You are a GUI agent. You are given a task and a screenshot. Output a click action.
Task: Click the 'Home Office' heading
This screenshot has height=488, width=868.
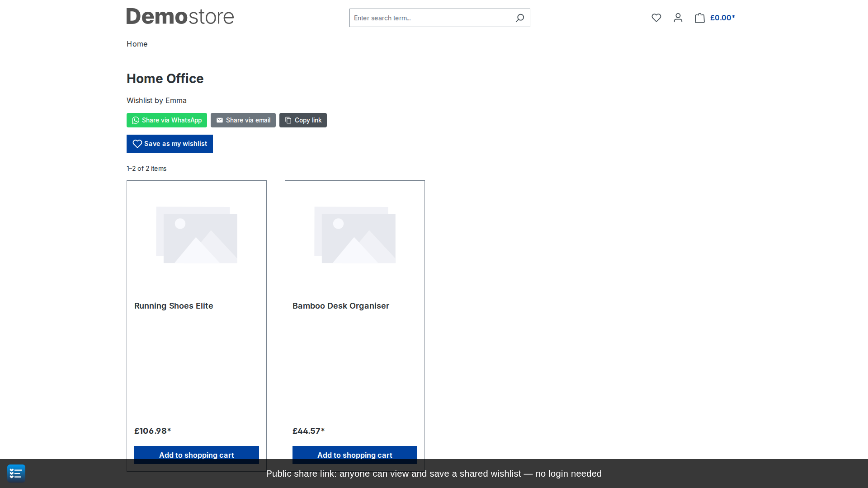pyautogui.click(x=165, y=79)
